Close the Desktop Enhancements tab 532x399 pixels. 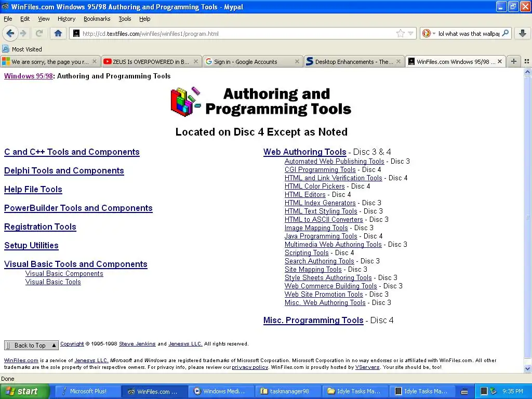[398, 61]
